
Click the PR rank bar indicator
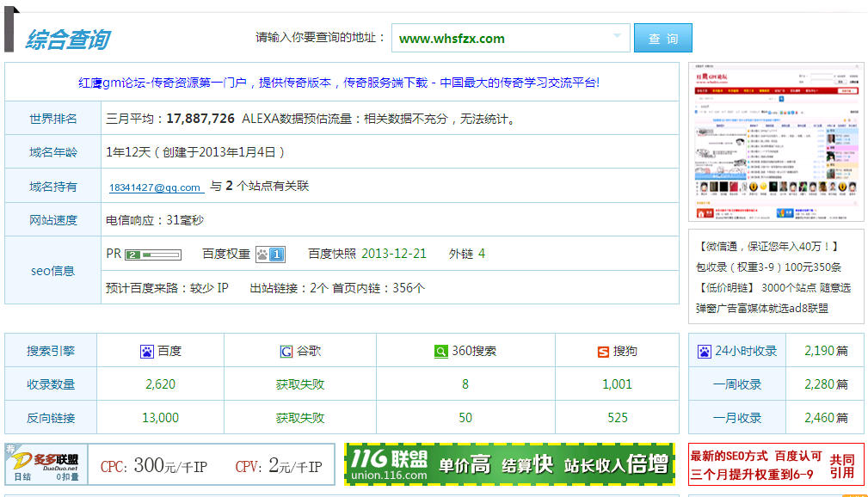153,255
